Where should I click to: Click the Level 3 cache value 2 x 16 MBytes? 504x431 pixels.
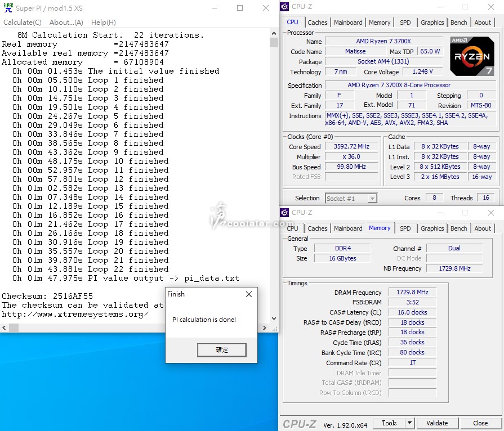click(440, 177)
